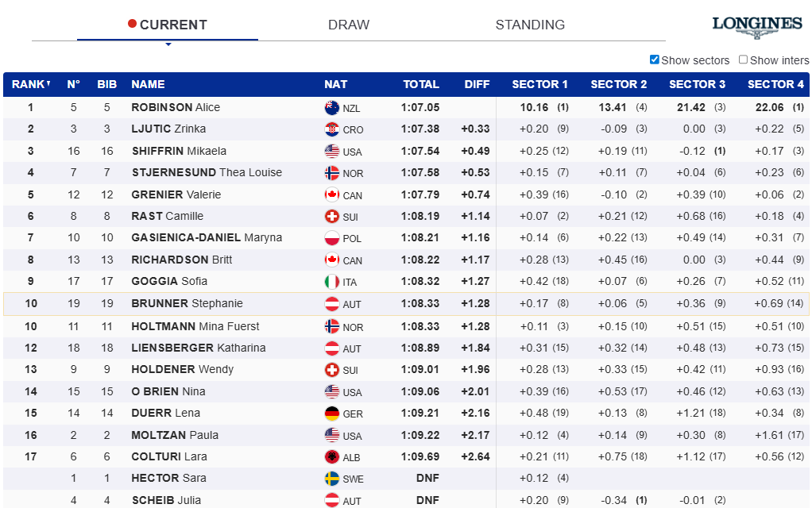This screenshot has height=508, width=812.
Task: Open athlete SHIFFRIN Mikaela's name
Action: pos(179,151)
